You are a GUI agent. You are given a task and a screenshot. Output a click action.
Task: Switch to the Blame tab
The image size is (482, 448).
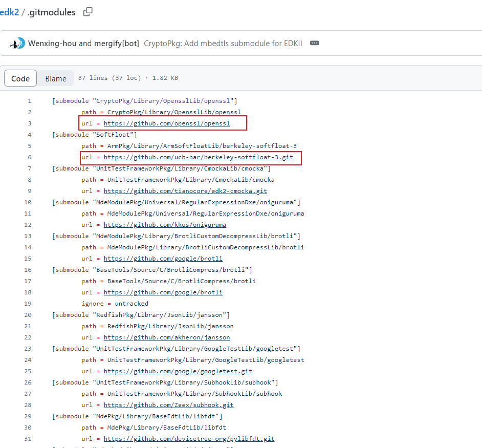coord(56,78)
